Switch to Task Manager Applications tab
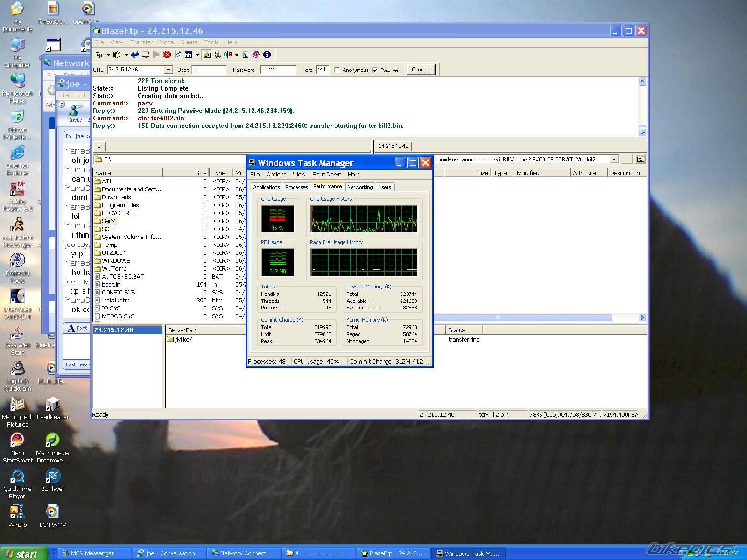 tap(266, 187)
